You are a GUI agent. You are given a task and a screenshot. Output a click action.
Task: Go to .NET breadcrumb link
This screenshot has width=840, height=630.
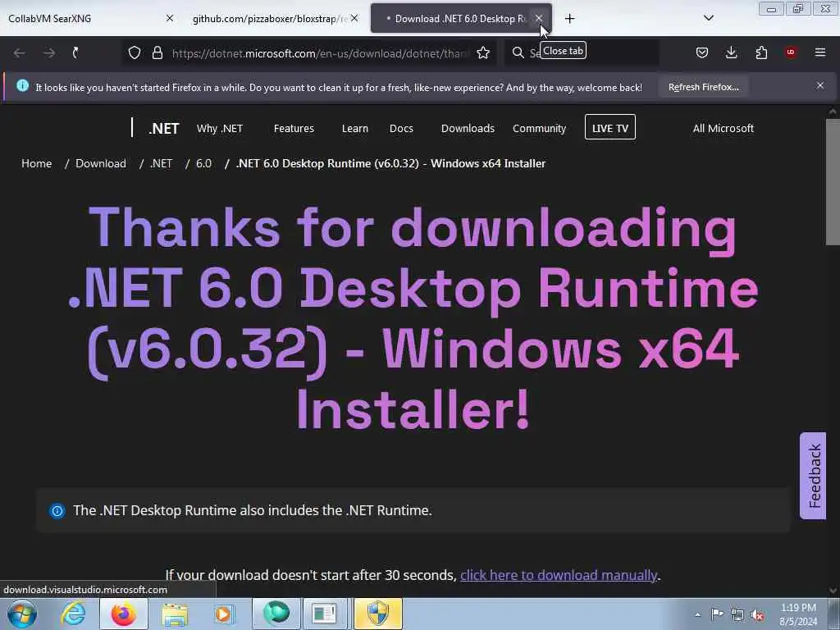pos(162,164)
